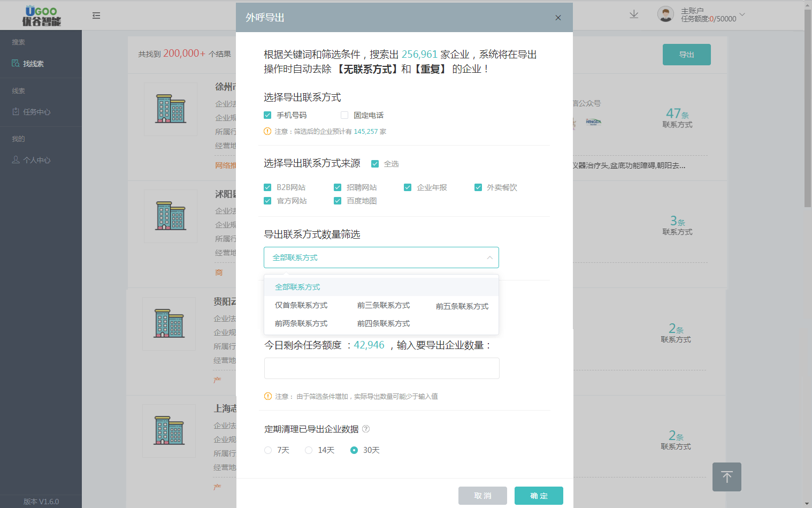Click the user avatar in the header
The image size is (812, 508).
click(x=665, y=14)
